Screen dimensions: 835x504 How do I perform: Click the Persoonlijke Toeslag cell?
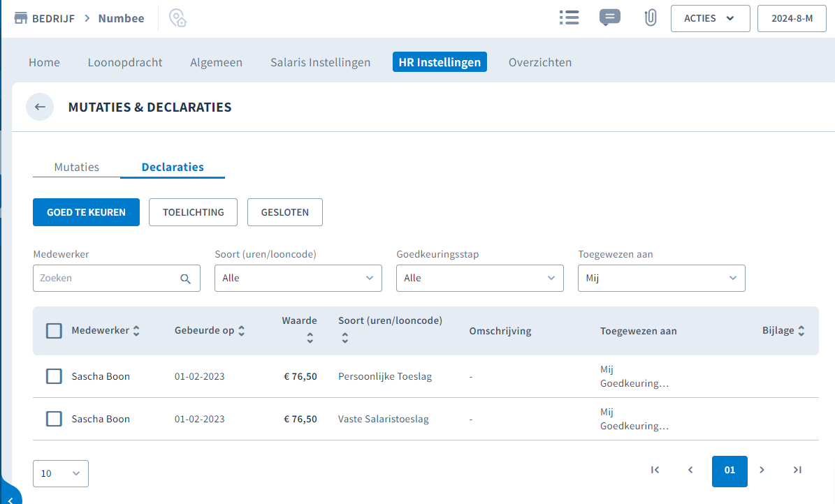385,376
